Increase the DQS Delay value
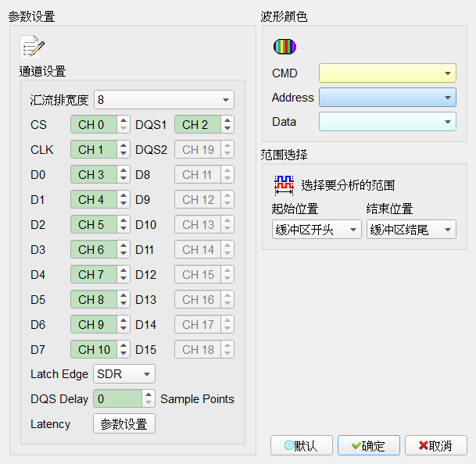The height and width of the screenshot is (464, 476). [149, 394]
